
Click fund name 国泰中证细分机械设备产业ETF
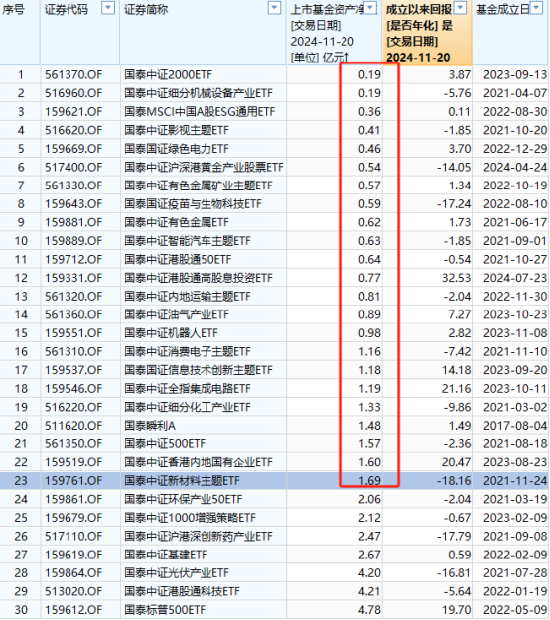point(198,93)
